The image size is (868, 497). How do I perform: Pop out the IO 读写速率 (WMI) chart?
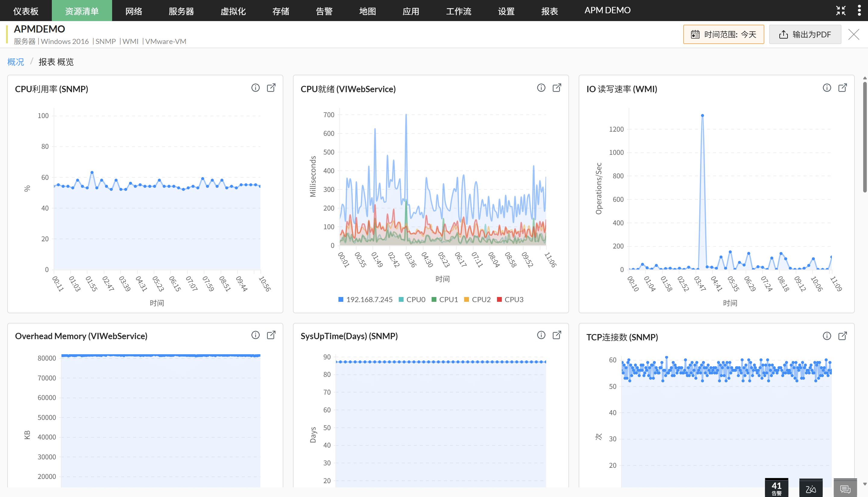tap(842, 88)
